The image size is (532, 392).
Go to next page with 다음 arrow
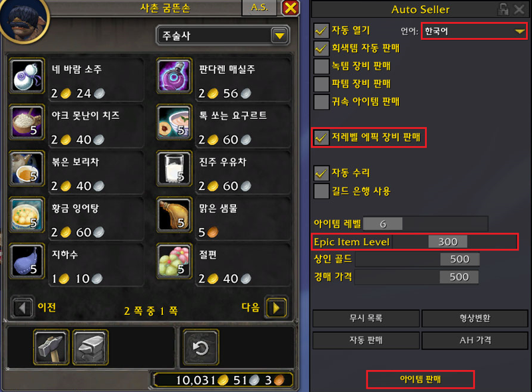click(x=276, y=308)
